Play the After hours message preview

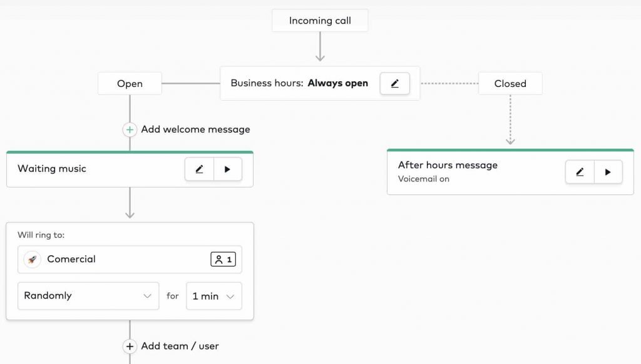(x=608, y=171)
